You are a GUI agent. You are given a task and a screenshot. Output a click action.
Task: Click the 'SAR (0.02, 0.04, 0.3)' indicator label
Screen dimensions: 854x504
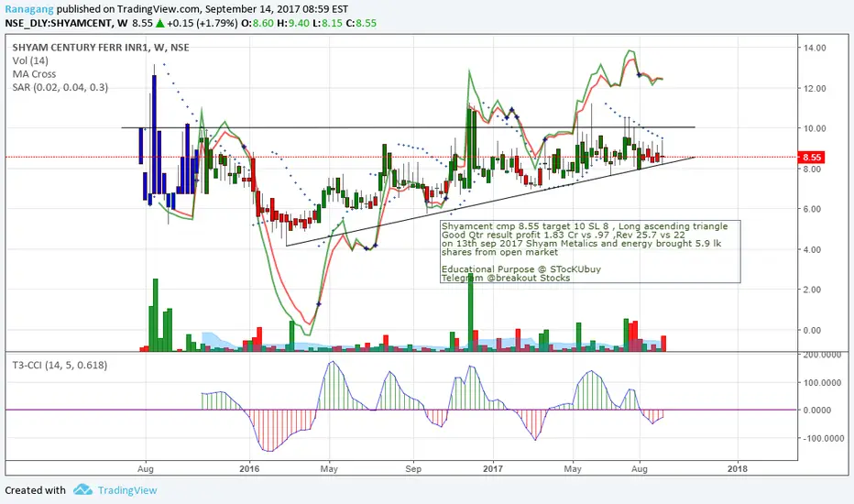click(60, 87)
